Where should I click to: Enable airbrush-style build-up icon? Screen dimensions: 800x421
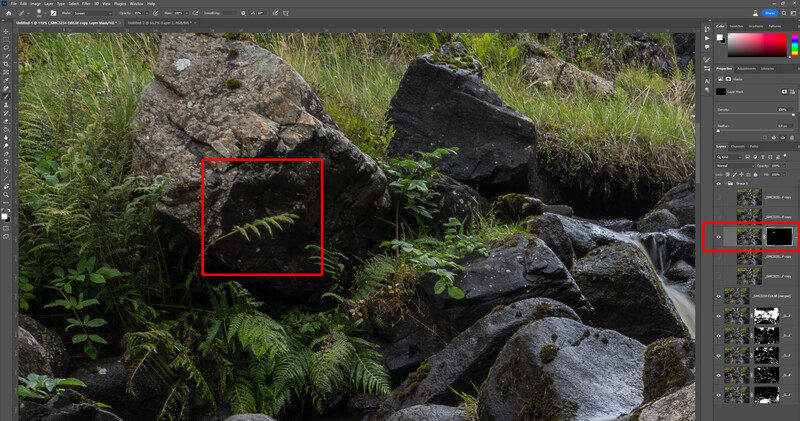[195, 13]
